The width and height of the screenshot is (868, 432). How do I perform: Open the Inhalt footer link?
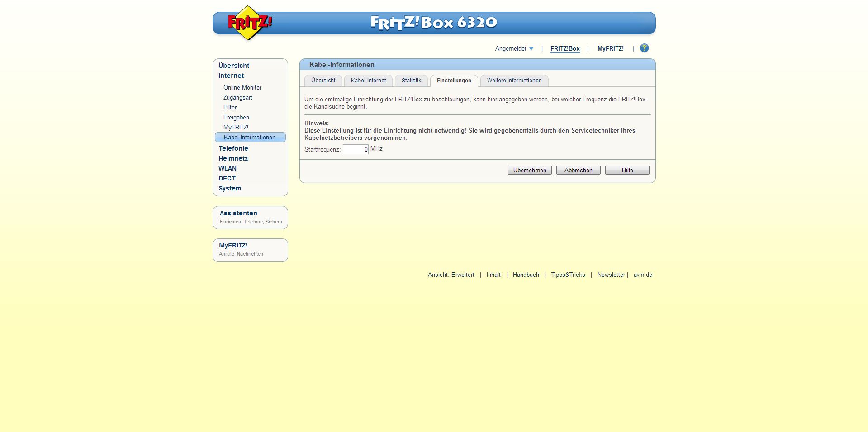tap(493, 275)
